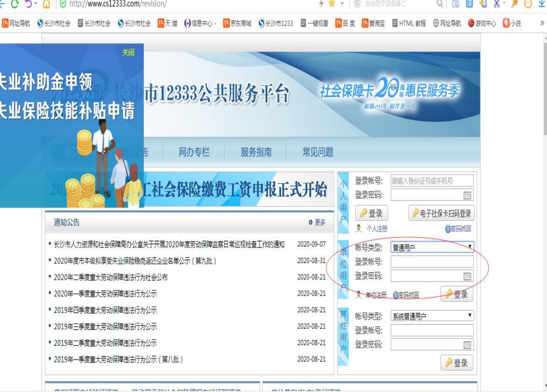
Task: Click 更多 in the 通知公告 panel
Action: click(317, 222)
